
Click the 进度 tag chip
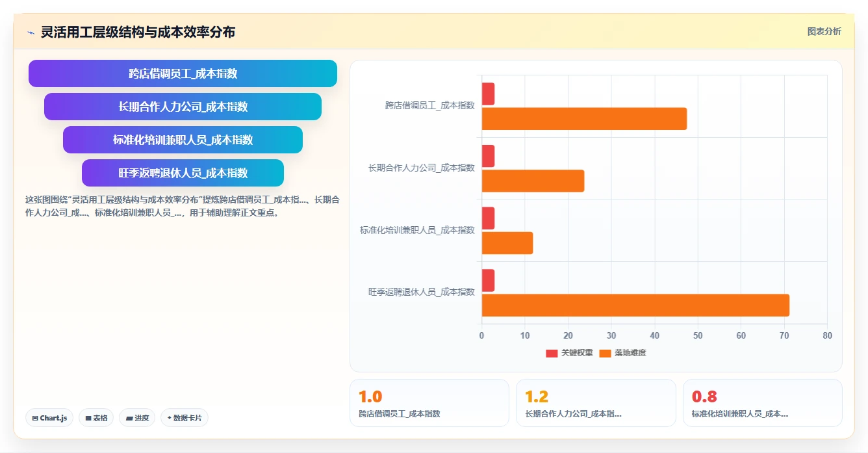tap(137, 418)
